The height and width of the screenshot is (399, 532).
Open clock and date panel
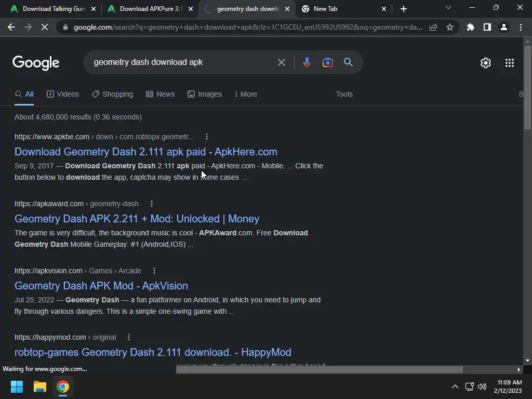click(x=508, y=387)
